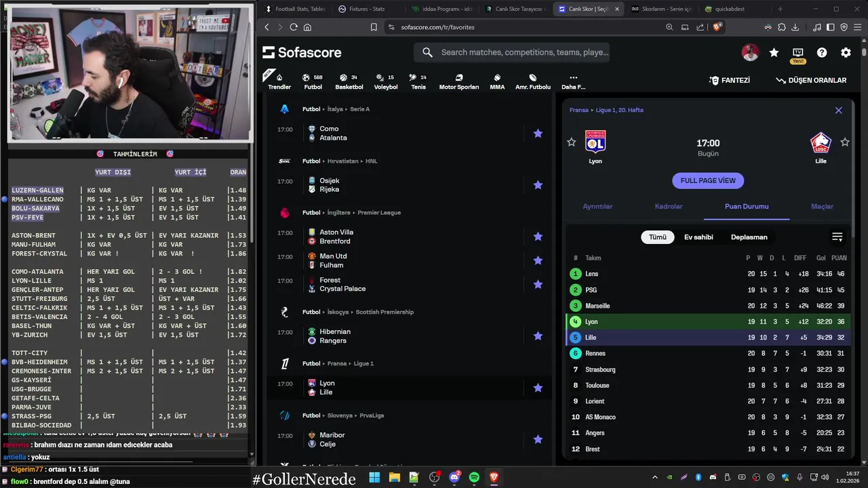The image size is (868, 488).
Task: Open Brave Shields lion icon
Action: point(717,27)
